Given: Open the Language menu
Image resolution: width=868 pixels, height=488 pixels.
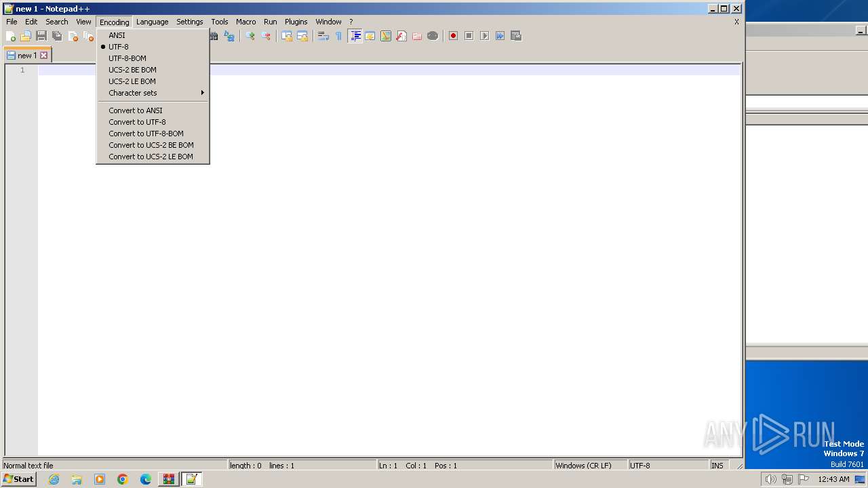Looking at the screenshot, I should [x=152, y=22].
